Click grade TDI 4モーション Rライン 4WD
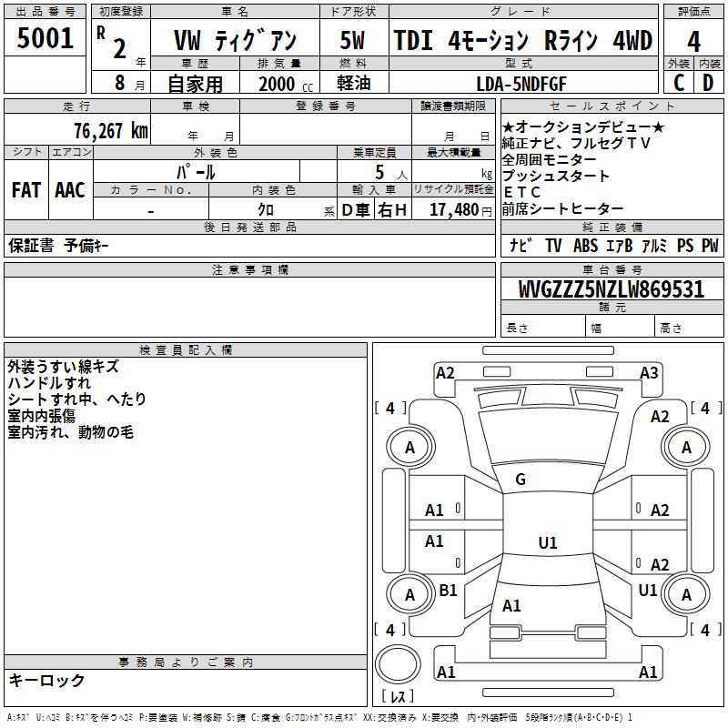Image resolution: width=728 pixels, height=728 pixels. pos(523,40)
